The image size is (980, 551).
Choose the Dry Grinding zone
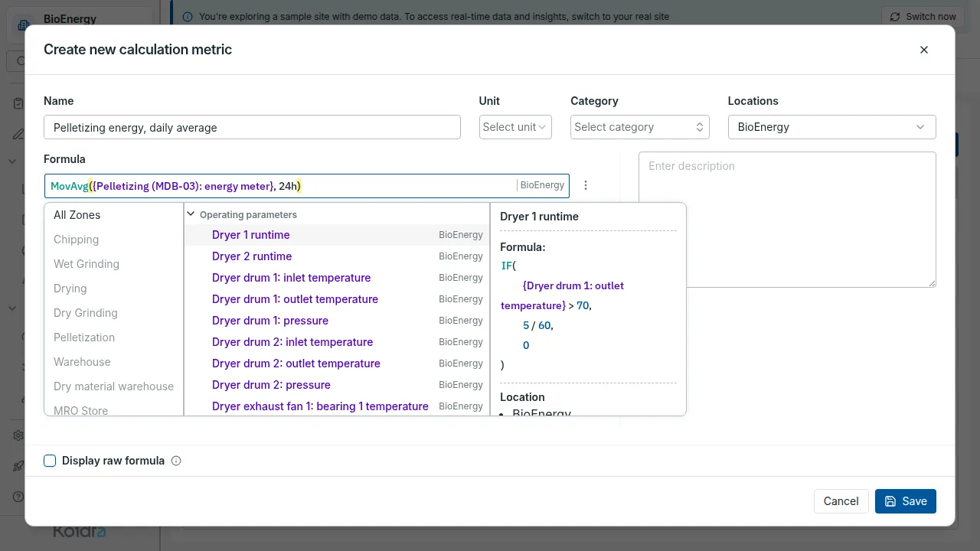[113, 313]
